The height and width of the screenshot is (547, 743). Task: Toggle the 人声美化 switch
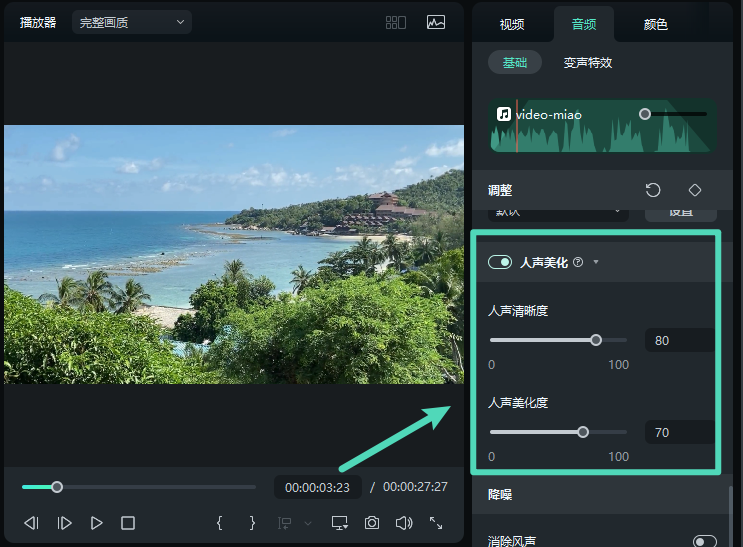coord(500,262)
